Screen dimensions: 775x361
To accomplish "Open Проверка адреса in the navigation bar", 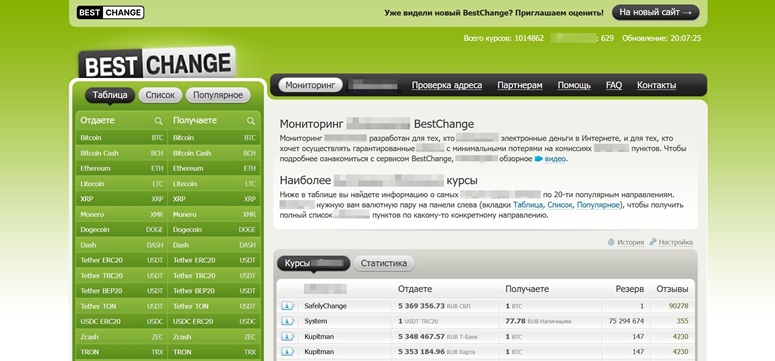I will click(447, 86).
